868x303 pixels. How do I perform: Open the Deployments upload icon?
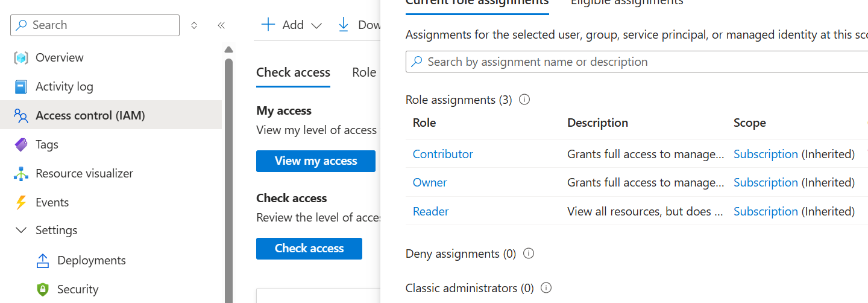pos(43,261)
